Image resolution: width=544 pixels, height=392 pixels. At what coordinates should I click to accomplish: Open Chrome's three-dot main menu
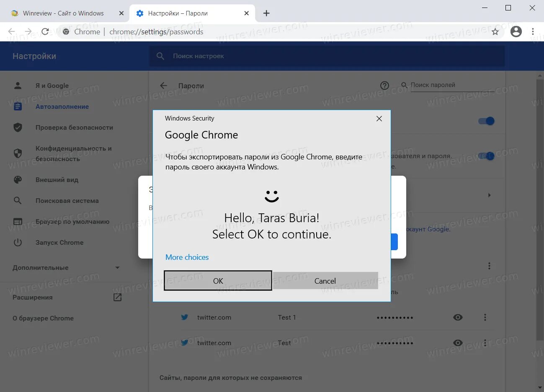[x=533, y=31]
